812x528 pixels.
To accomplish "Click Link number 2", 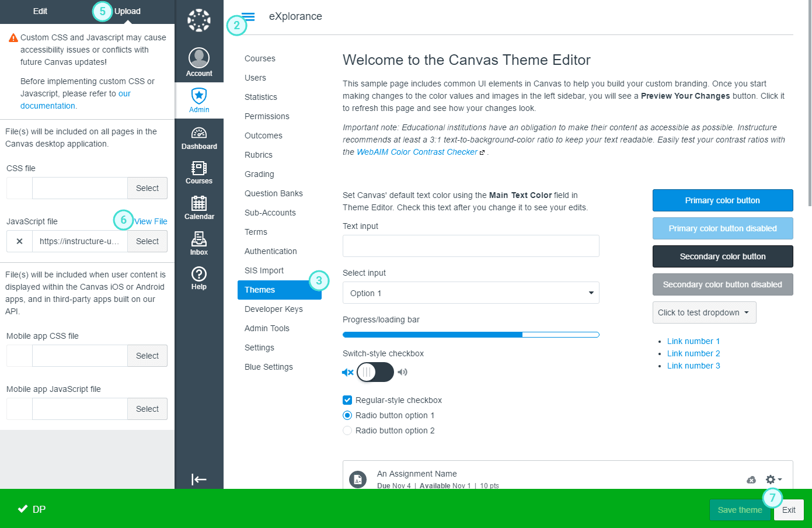I will pyautogui.click(x=693, y=353).
